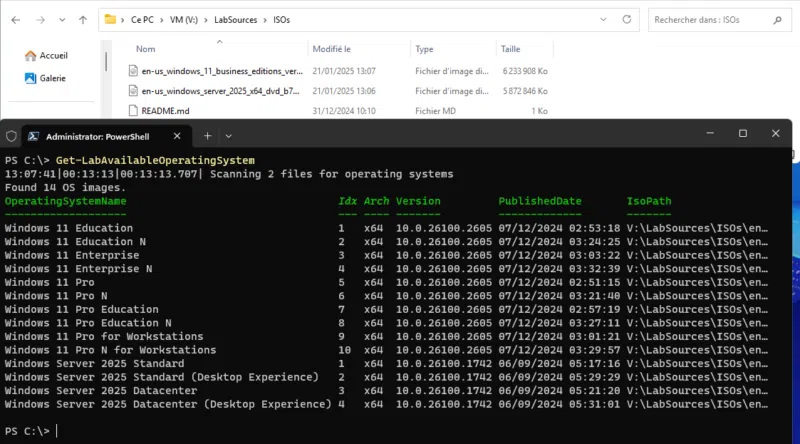Navigate to VM (V:) breadcrumb

(x=186, y=19)
